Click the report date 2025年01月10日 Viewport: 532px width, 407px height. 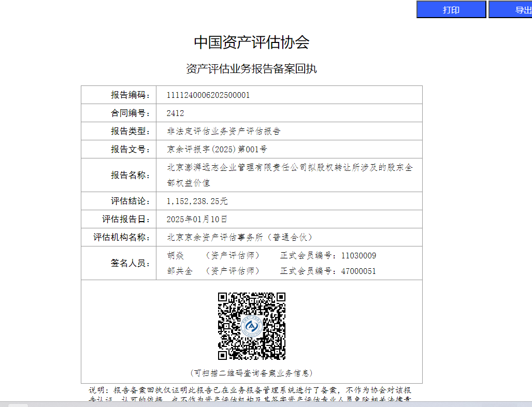coord(197,220)
